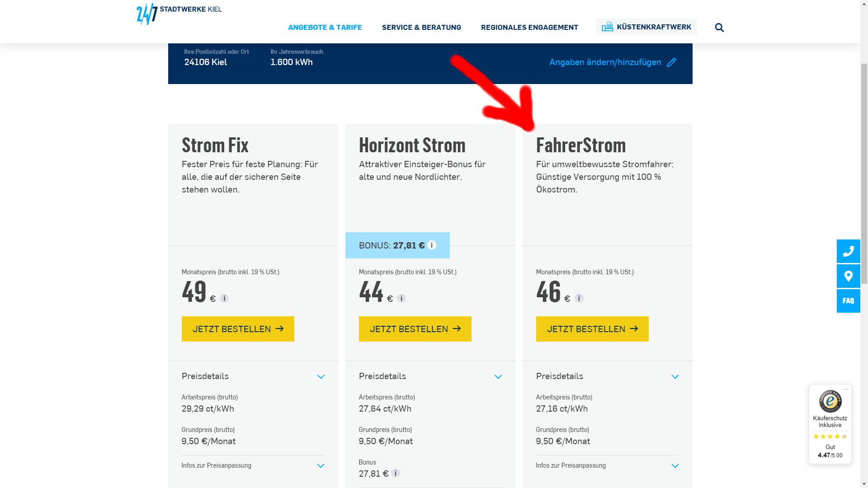Click the search magnifier icon
The image size is (868, 488).
click(x=719, y=28)
